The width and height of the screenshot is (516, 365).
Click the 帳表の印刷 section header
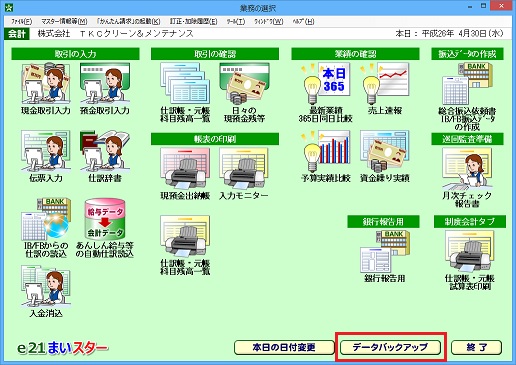[x=215, y=139]
